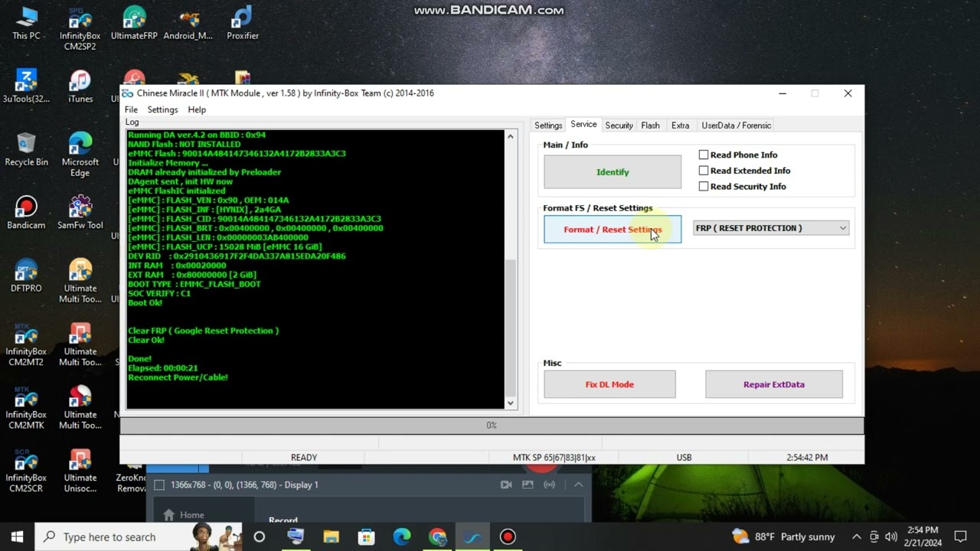Click the "Boot Ok!" log line
980x551 pixels.
click(x=145, y=303)
